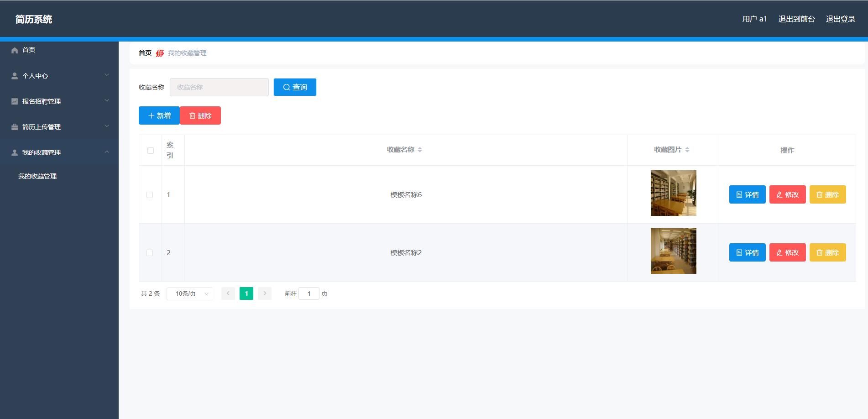Check the row for 模板名称2
This screenshot has width=868, height=419.
pos(150,253)
